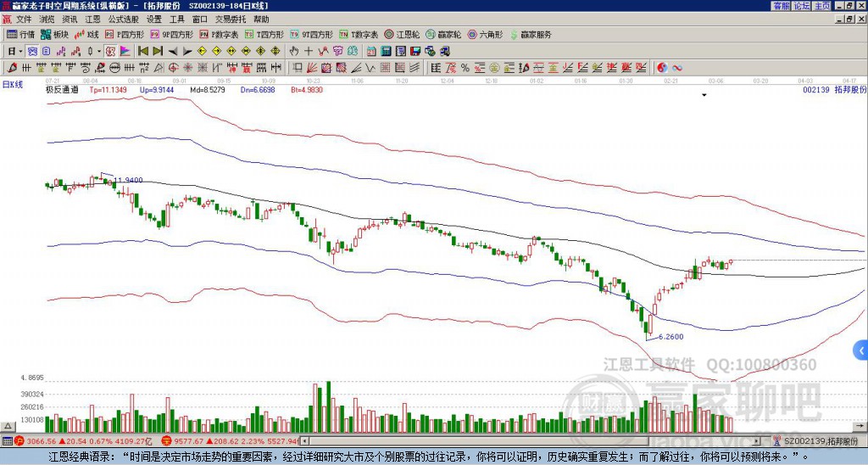Open the 主页 link
This screenshot has width=868, height=465.
click(x=822, y=6)
